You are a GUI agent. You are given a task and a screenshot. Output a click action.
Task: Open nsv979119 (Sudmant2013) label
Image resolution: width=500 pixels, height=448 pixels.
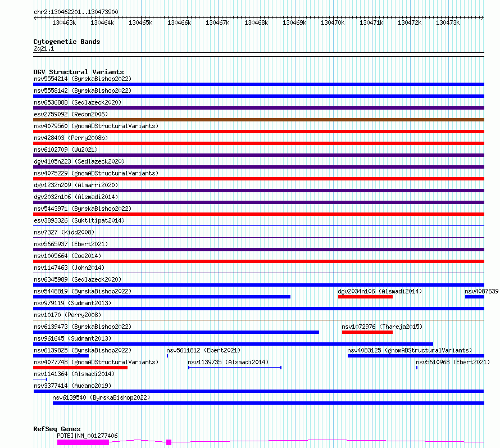click(72, 303)
